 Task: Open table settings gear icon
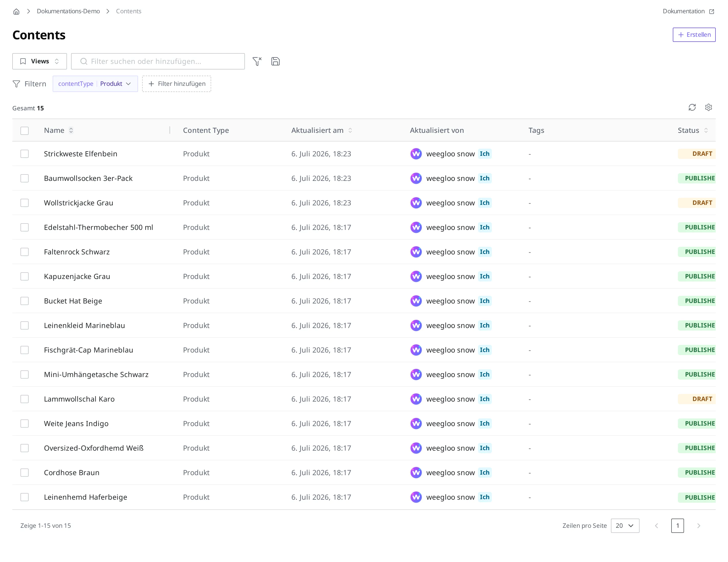click(708, 107)
